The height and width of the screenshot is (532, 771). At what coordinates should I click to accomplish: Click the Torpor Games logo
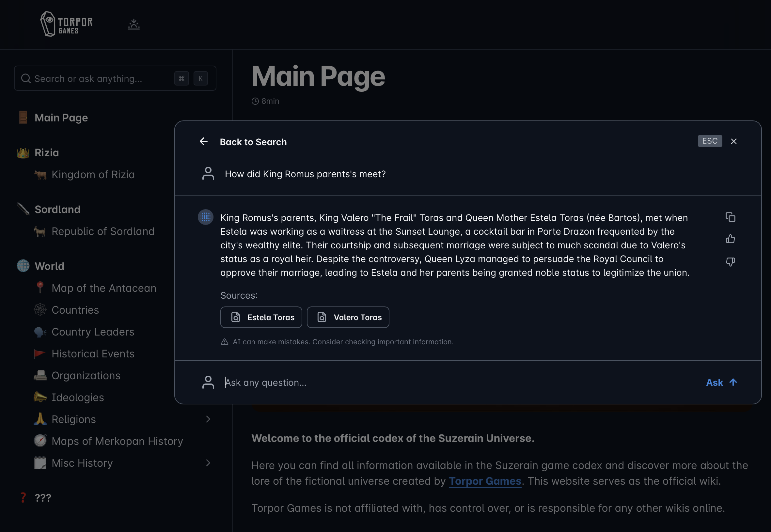click(x=66, y=24)
